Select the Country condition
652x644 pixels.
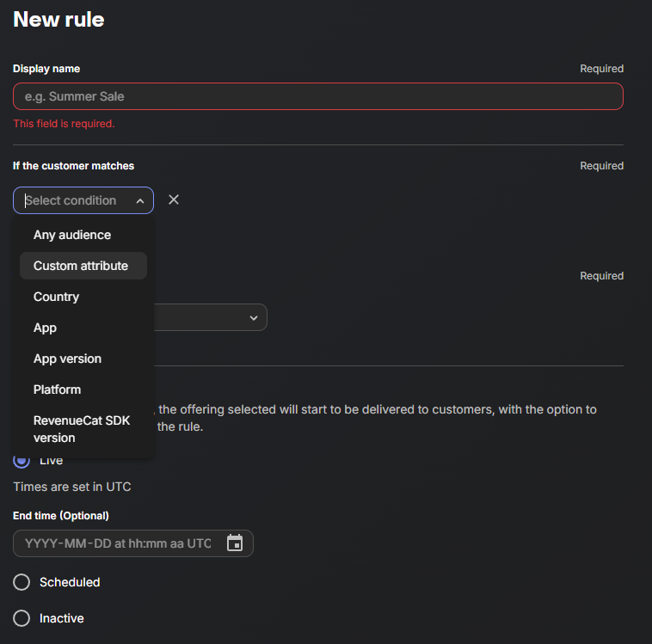83,297
